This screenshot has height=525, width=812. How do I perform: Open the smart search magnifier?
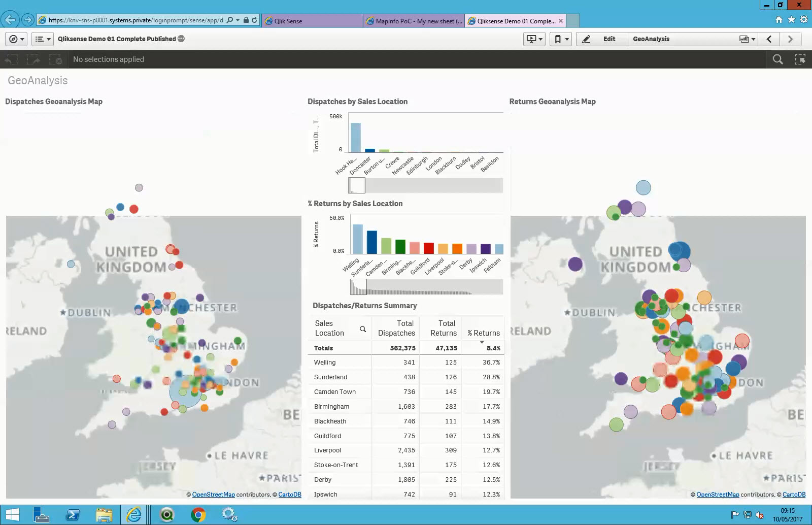click(777, 59)
